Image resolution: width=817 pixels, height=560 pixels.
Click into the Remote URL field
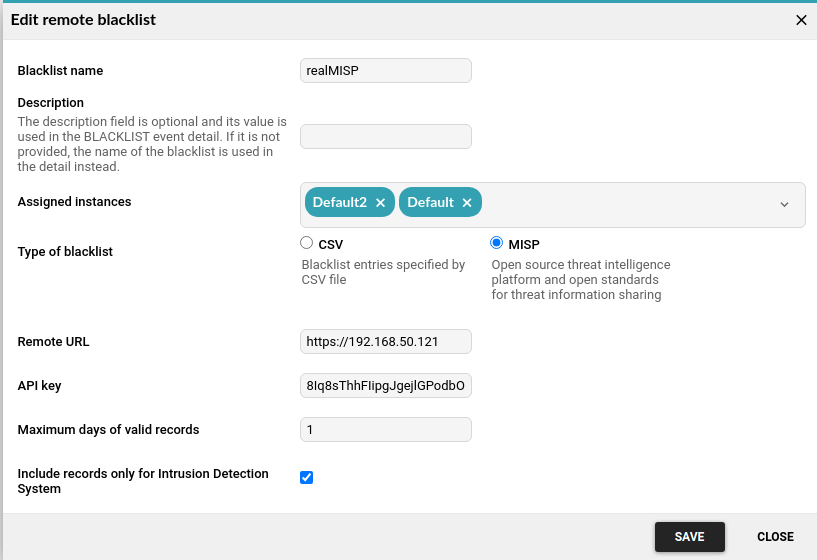click(386, 342)
